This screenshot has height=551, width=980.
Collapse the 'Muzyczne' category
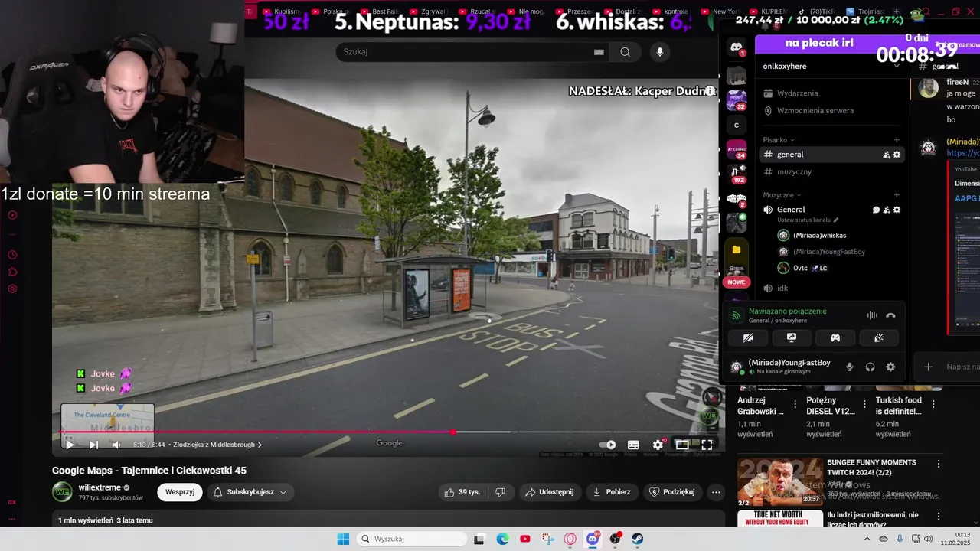click(x=782, y=195)
